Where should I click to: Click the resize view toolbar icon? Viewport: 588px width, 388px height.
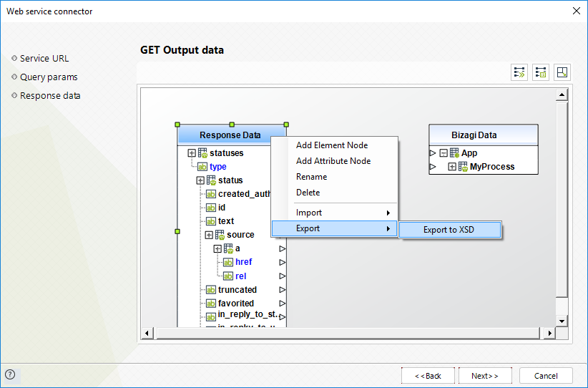click(x=562, y=72)
